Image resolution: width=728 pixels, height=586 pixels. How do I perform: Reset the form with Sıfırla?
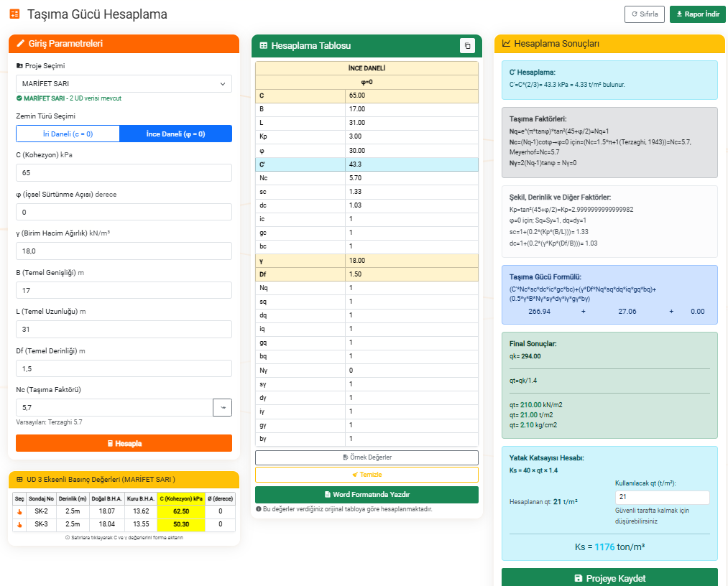tap(645, 14)
